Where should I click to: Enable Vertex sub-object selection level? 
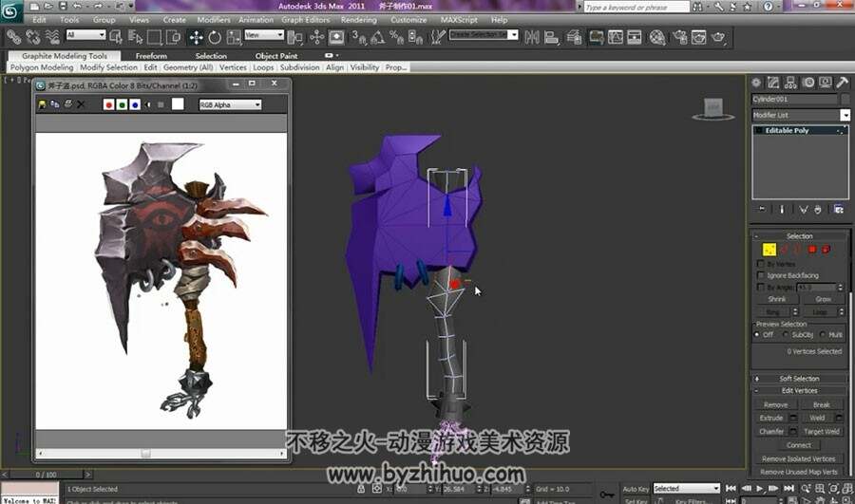click(769, 250)
